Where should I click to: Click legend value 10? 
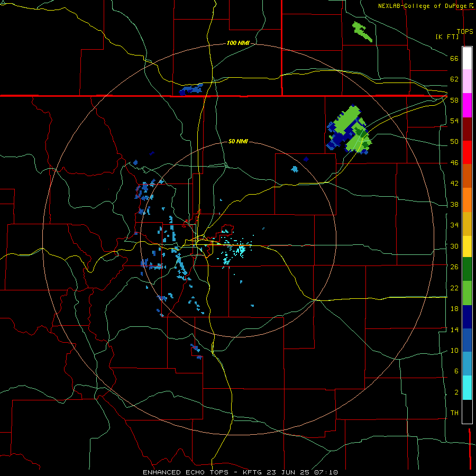click(454, 350)
